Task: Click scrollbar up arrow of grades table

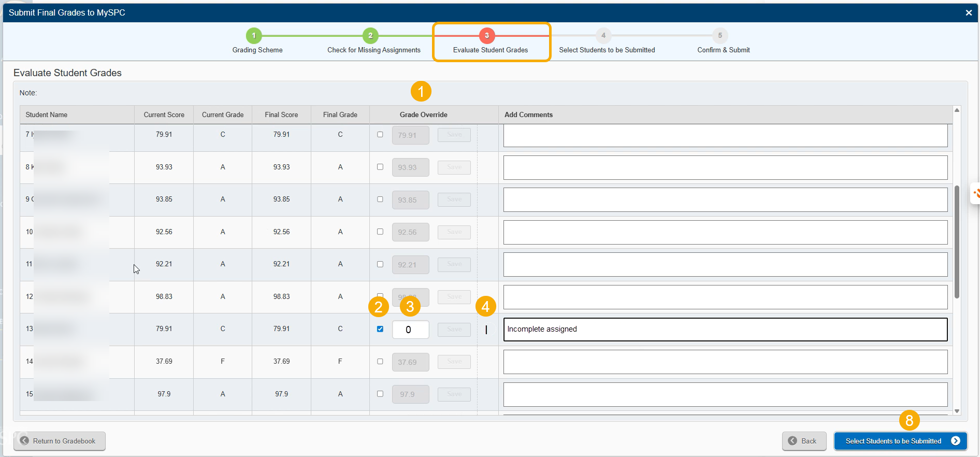Action: point(957,110)
